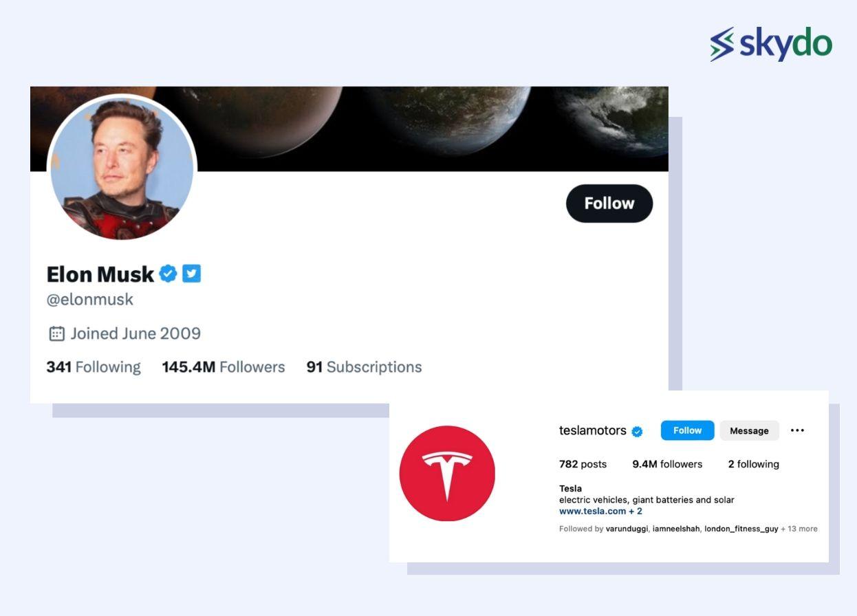The width and height of the screenshot is (857, 616).
Task: Click the blue verified badge beside Elon Musk
Action: [x=168, y=274]
